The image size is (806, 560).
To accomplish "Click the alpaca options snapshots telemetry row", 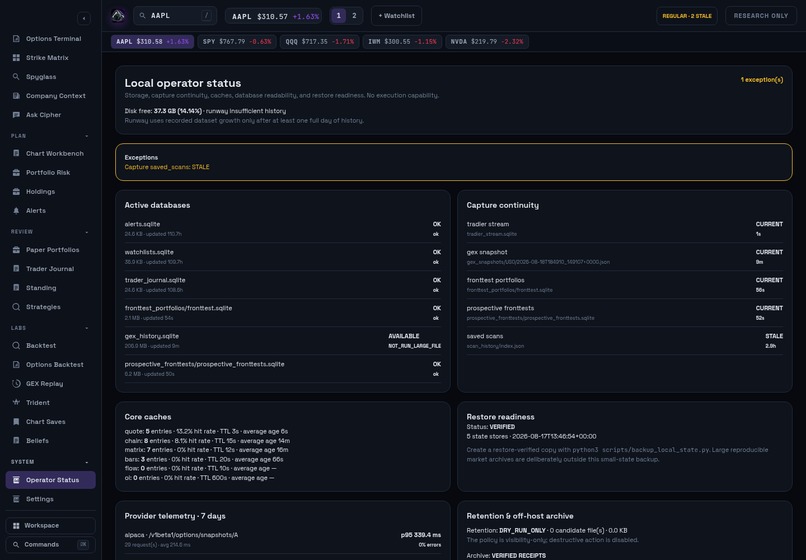I will [x=283, y=539].
